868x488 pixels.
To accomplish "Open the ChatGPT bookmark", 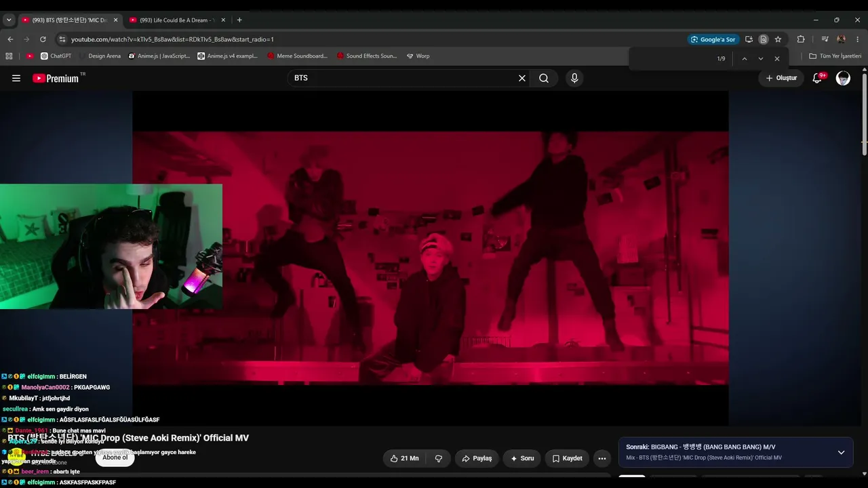I will pos(56,56).
